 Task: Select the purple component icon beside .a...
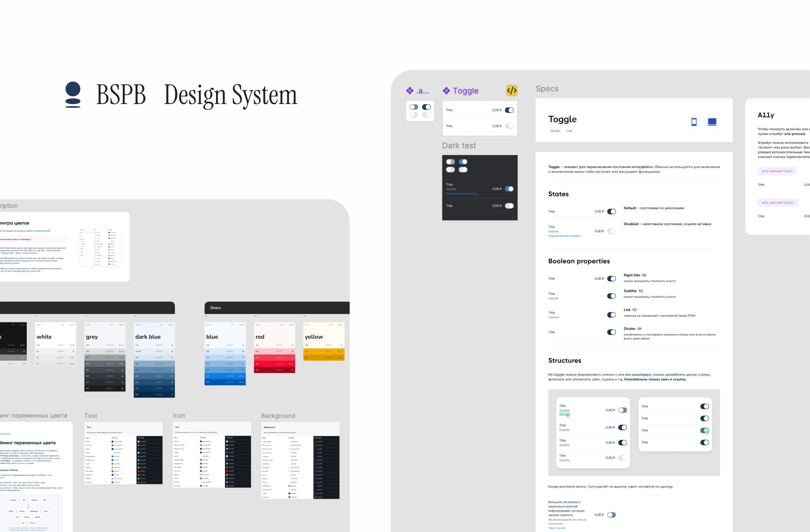click(410, 90)
